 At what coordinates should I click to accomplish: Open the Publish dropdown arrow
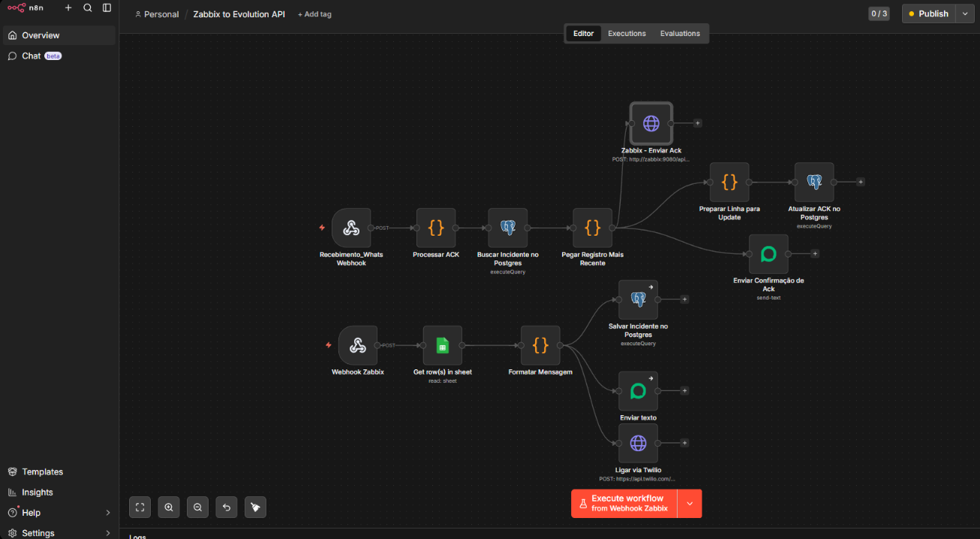click(x=965, y=14)
